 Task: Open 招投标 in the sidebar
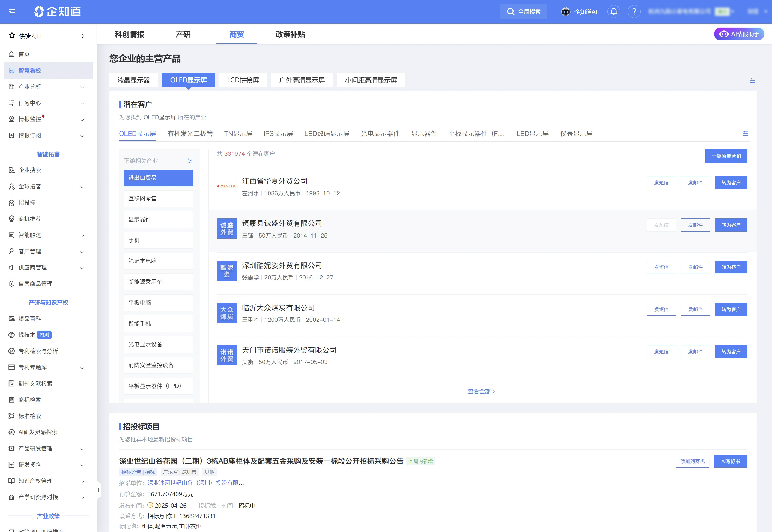pyautogui.click(x=27, y=202)
